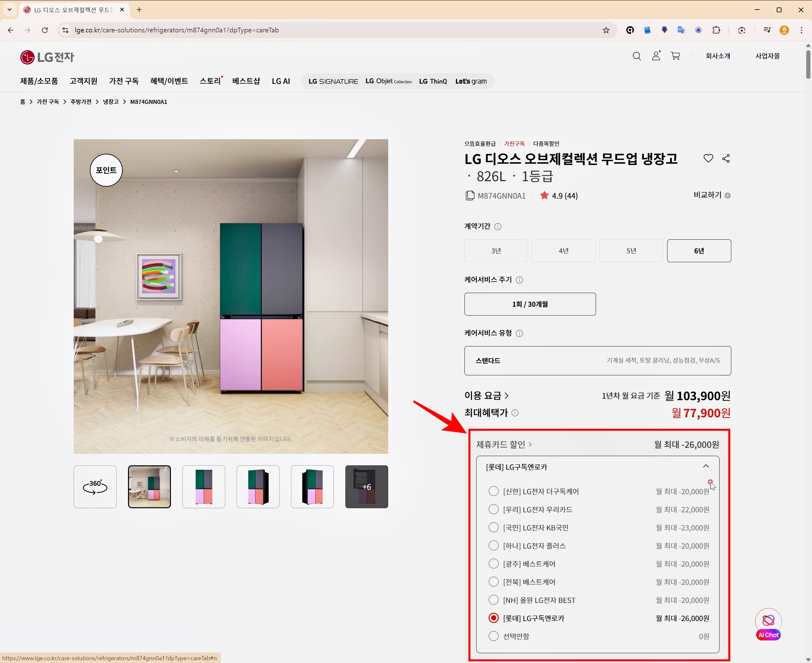Screen dimensions: 812x663
Task: Select the [국민] LG전자 KB국민 card option
Action: tap(494, 527)
